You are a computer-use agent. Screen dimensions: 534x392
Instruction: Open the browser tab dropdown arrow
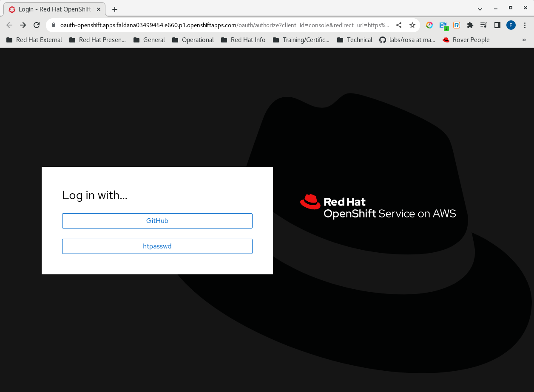[x=480, y=9]
